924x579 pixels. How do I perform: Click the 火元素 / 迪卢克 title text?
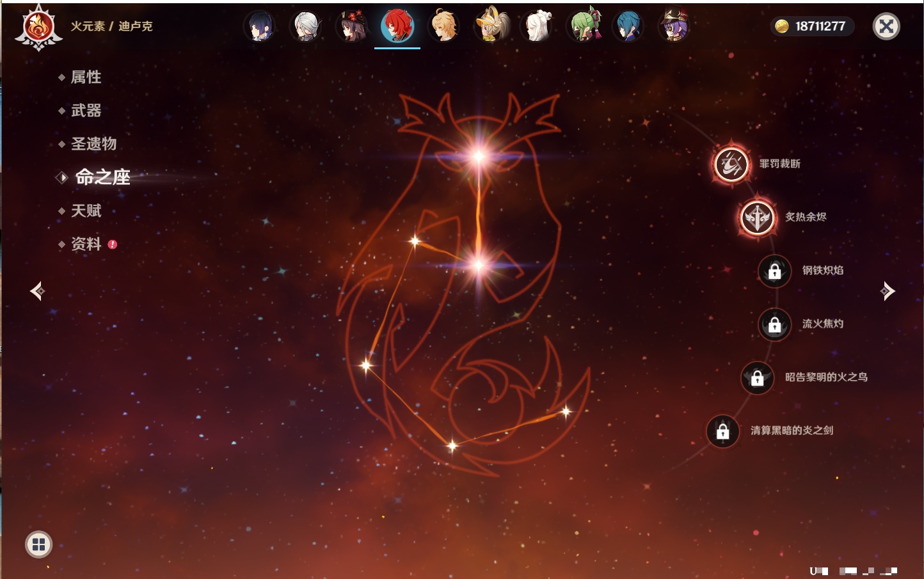[111, 26]
